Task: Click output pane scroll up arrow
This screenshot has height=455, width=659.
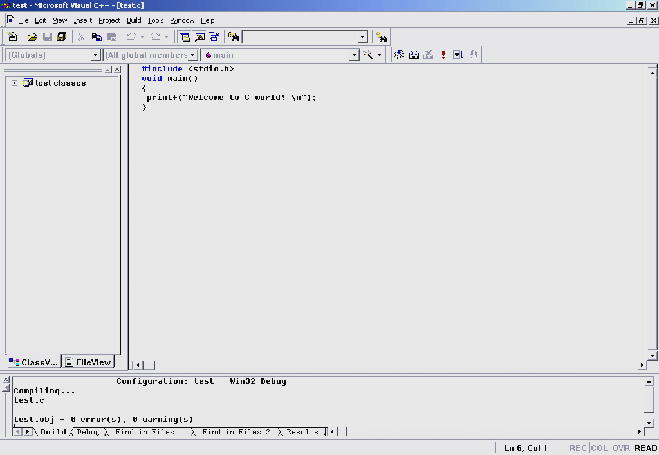Action: [649, 381]
